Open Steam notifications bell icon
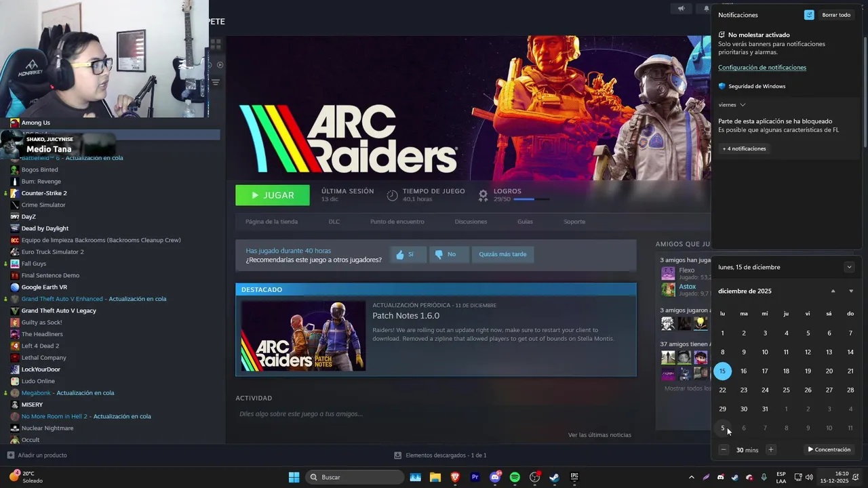Screen dimensions: 868x488 (706, 9)
